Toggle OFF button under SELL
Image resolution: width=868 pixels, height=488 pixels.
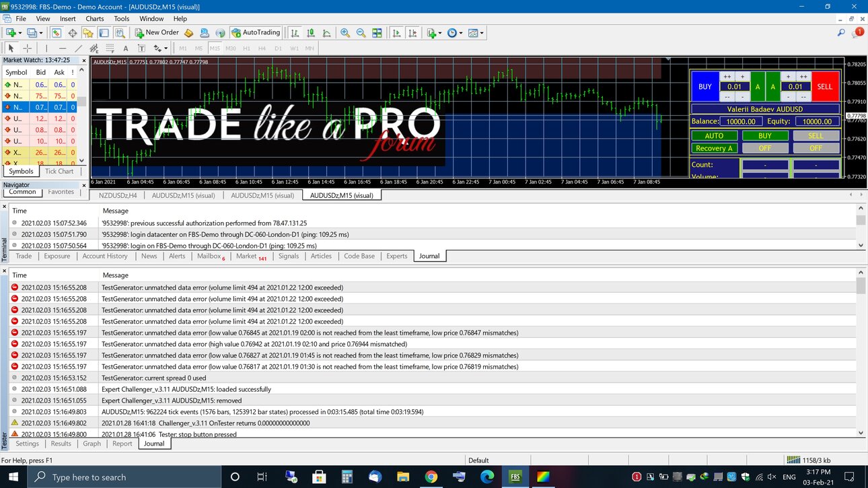pos(816,148)
